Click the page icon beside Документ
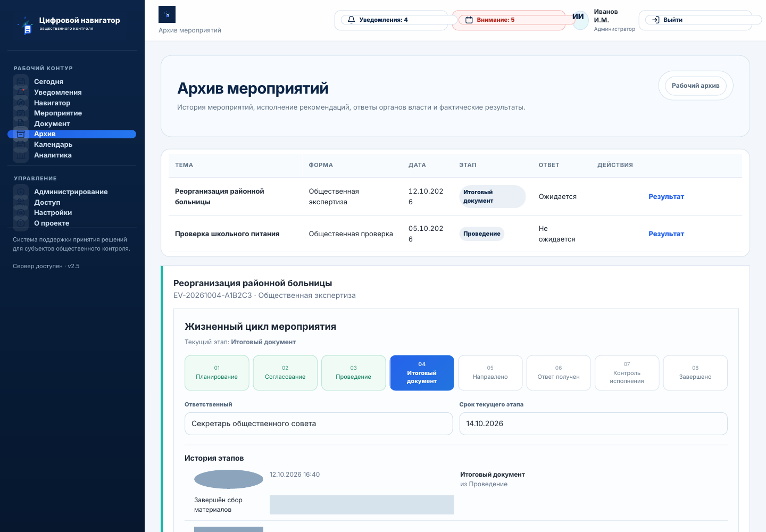766x532 pixels. click(21, 123)
